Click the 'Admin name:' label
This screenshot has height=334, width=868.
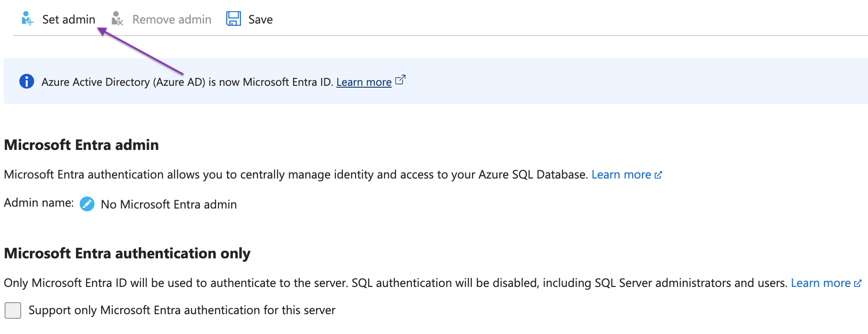pos(39,203)
